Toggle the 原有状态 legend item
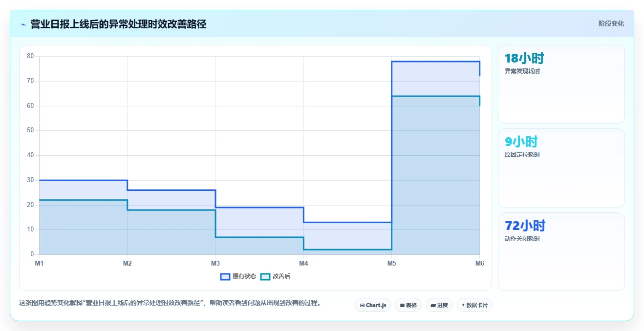 (x=238, y=276)
